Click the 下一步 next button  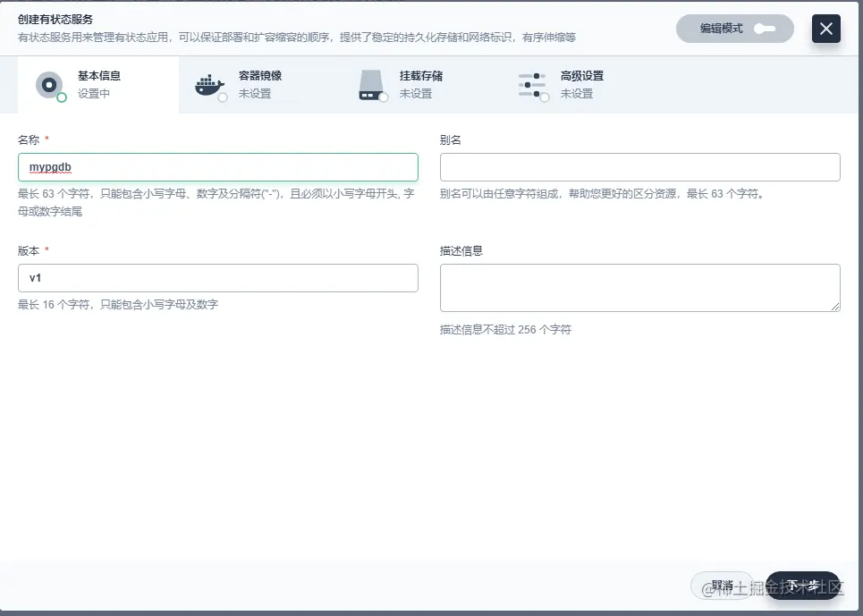pos(802,586)
